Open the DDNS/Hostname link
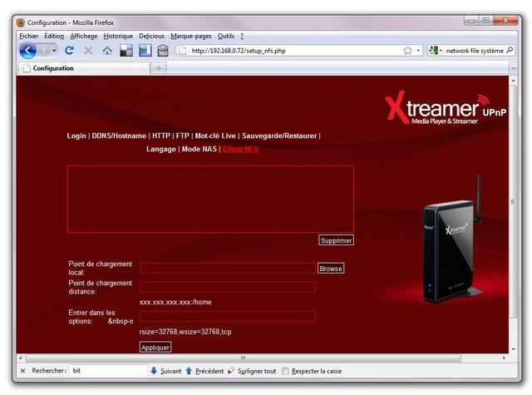This screenshot has width=532, height=395. click(119, 136)
